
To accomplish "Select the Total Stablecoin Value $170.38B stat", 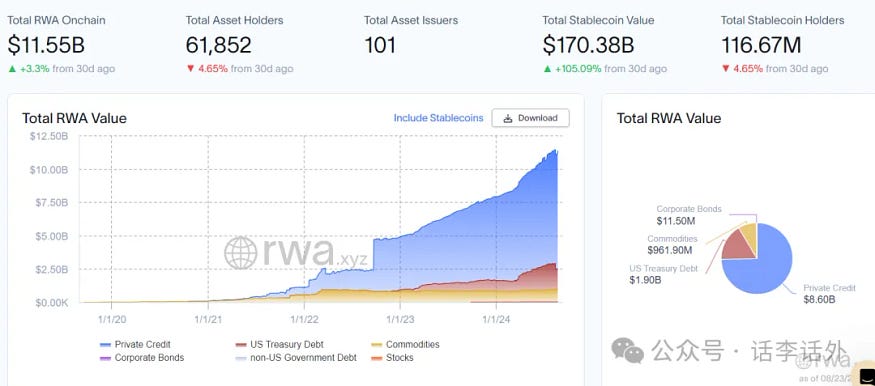I will pyautogui.click(x=604, y=45).
